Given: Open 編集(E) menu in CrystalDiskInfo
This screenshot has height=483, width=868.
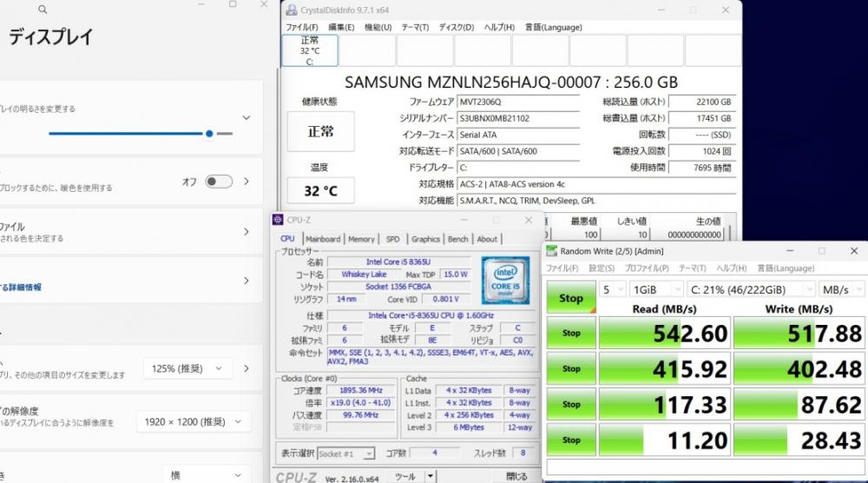Looking at the screenshot, I should coord(341,27).
